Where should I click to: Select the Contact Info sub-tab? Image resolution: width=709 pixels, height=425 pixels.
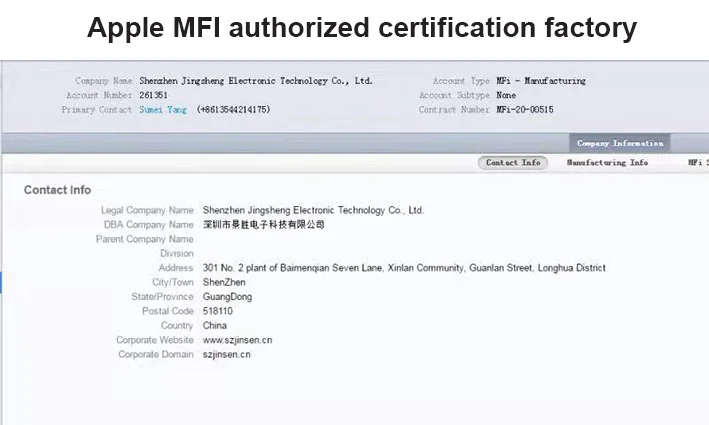pos(513,163)
